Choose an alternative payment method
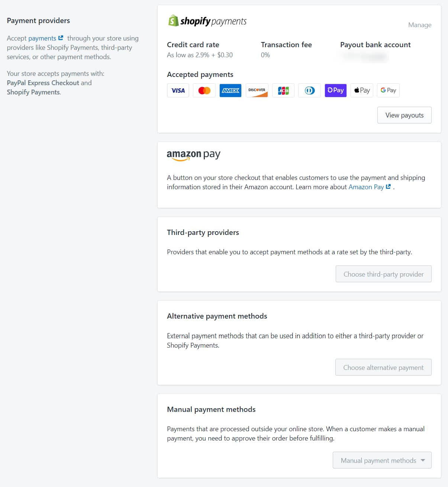The height and width of the screenshot is (487, 448). pyautogui.click(x=383, y=367)
